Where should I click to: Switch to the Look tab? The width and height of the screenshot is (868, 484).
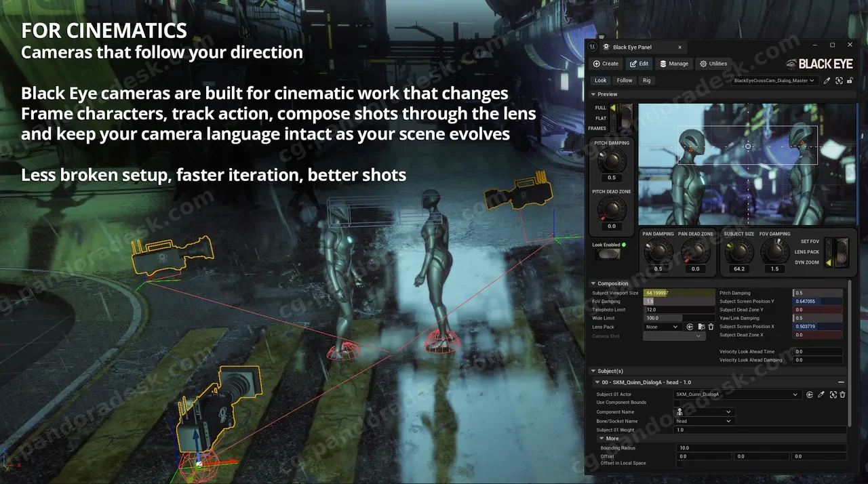601,81
